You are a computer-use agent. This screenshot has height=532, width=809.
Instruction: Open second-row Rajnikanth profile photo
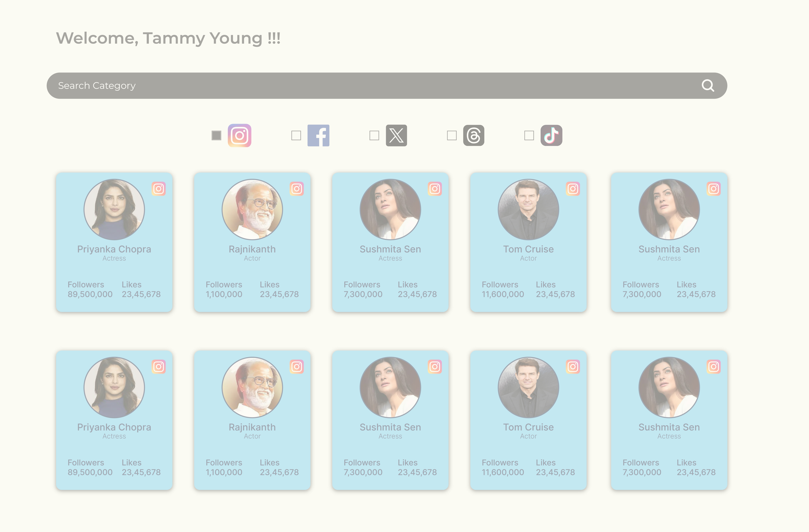(x=252, y=387)
